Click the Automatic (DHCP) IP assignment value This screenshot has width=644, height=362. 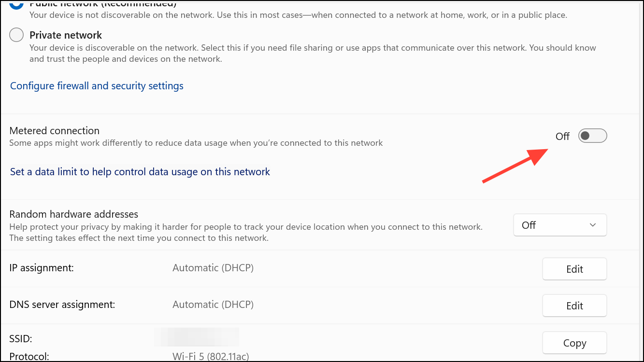click(213, 267)
